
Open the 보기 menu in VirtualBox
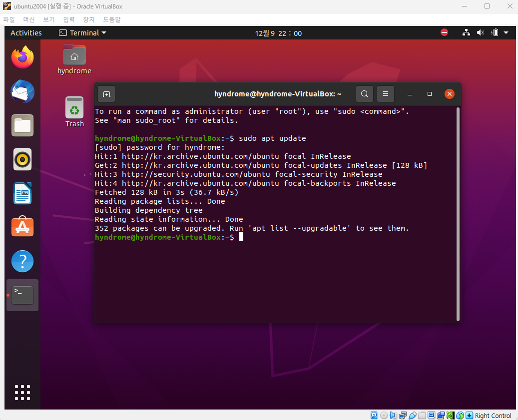click(x=48, y=19)
